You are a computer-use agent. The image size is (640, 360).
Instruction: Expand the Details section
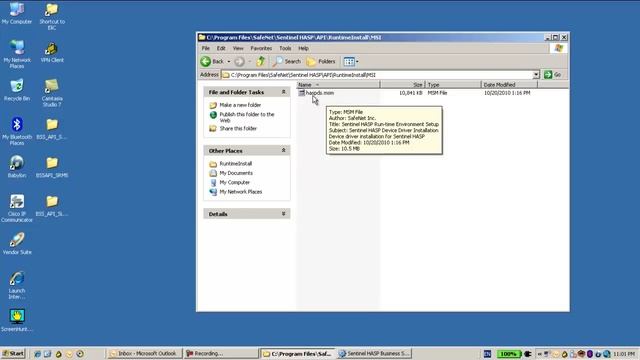[283, 214]
